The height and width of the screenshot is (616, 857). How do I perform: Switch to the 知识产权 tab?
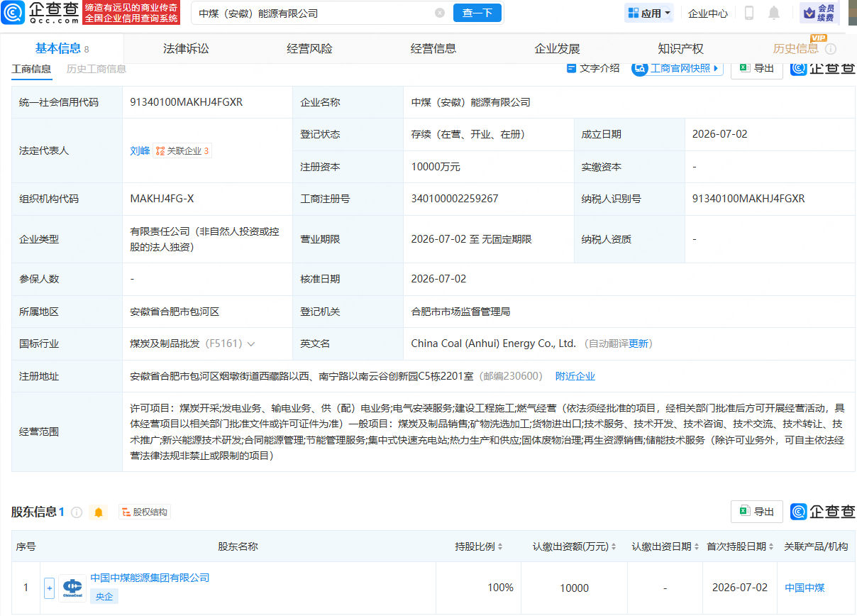tap(680, 48)
